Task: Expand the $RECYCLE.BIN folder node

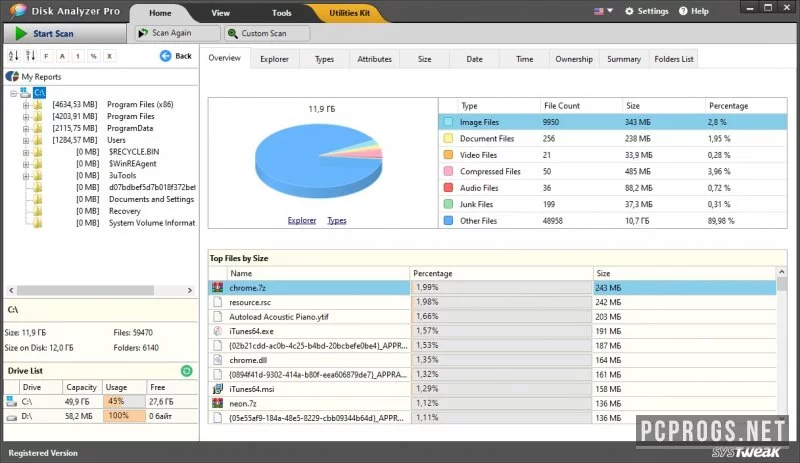Action: tap(26, 152)
